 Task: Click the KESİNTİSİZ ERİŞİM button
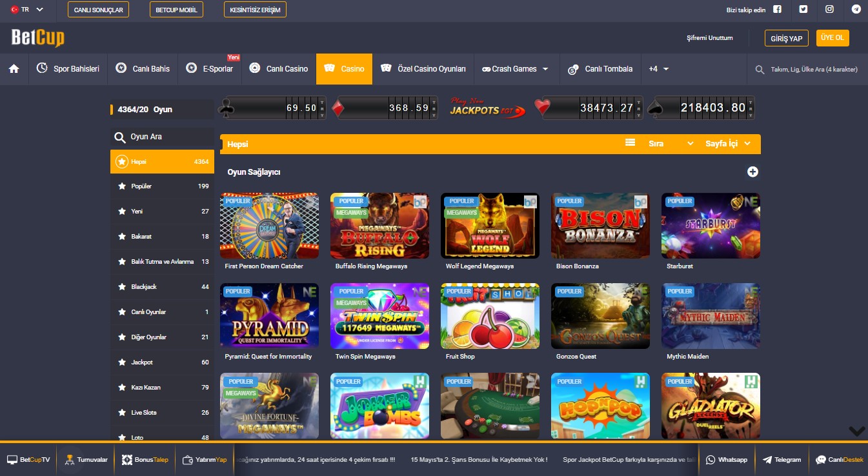(255, 10)
